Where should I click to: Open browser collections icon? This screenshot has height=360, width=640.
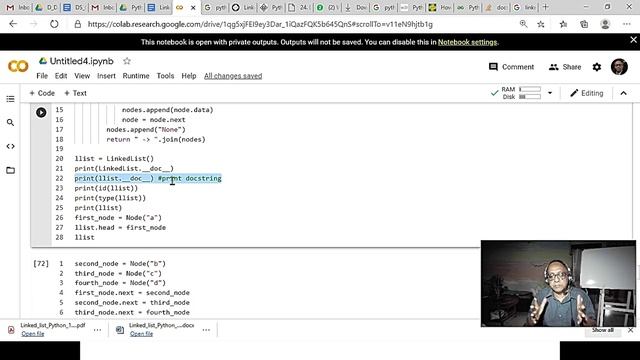point(584,24)
